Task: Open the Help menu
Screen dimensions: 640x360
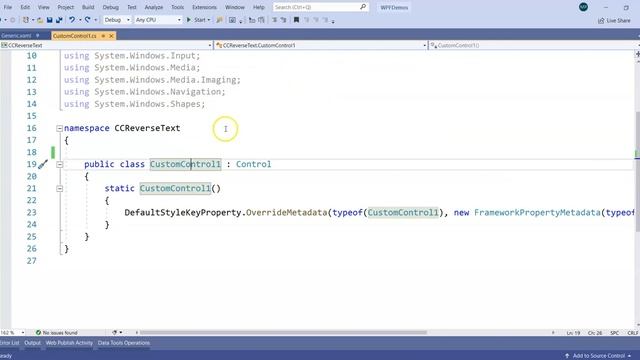Action: (x=258, y=7)
